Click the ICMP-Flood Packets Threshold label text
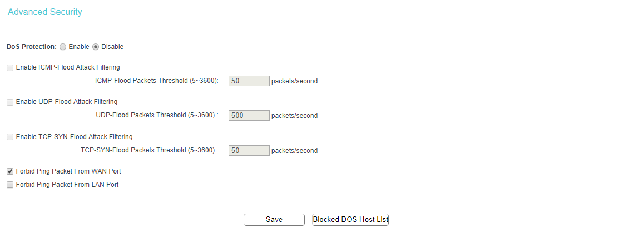The height and width of the screenshot is (242, 644). click(x=156, y=81)
